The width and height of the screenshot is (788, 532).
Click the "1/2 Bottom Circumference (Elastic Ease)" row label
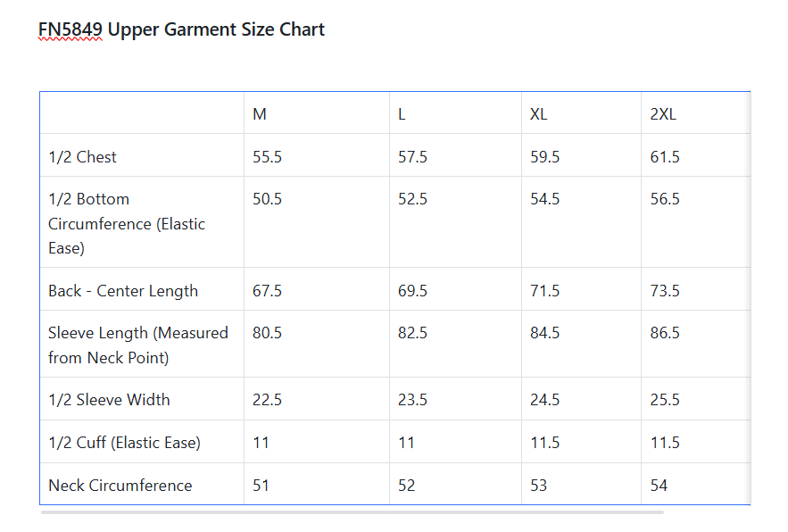[x=126, y=223]
